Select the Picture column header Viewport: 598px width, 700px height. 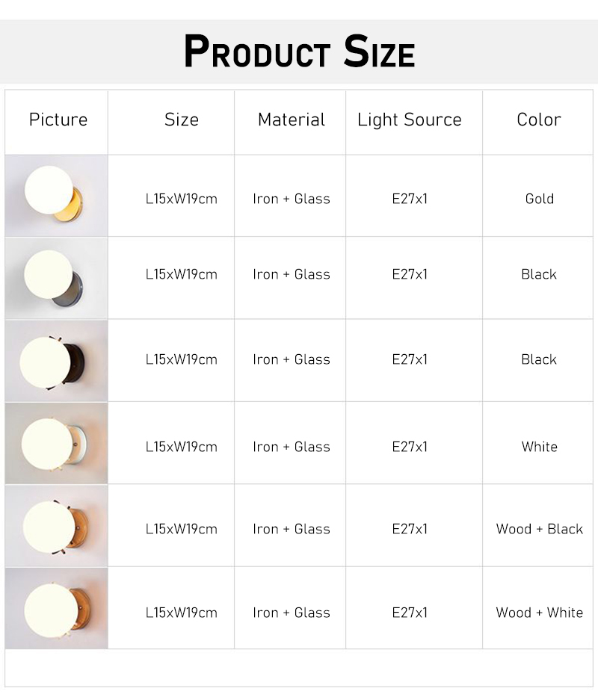pos(58,120)
